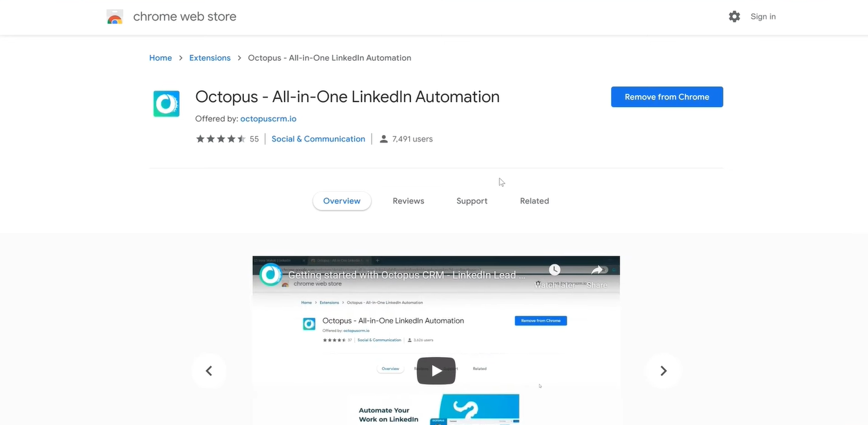Open the settings gear icon
Viewport: 868px width, 425px height.
[734, 17]
